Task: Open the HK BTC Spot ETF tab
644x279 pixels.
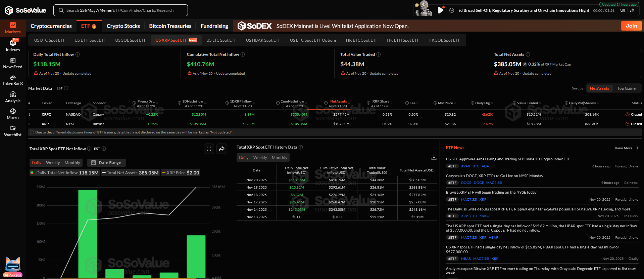Action: click(x=362, y=40)
